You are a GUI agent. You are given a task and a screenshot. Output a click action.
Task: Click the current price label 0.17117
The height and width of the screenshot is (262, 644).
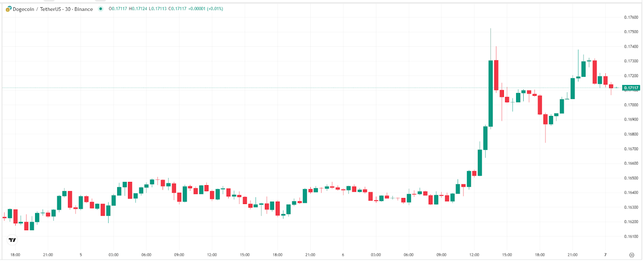pos(630,87)
